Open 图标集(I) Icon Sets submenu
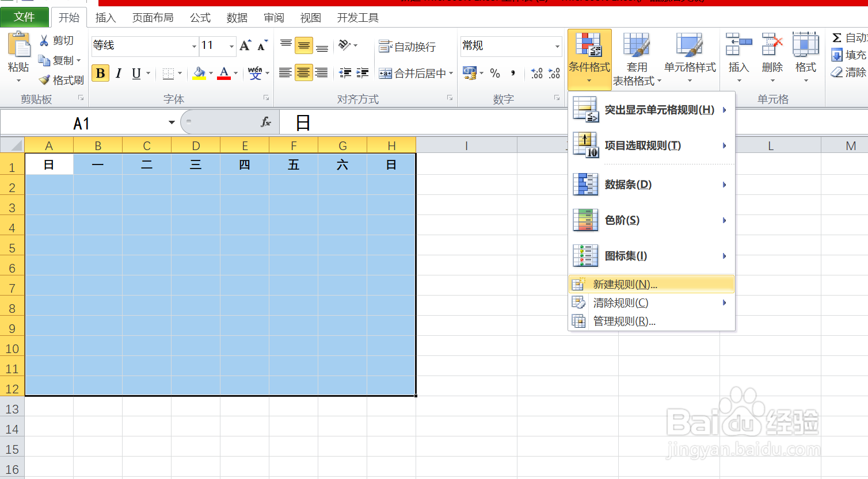 tap(652, 256)
